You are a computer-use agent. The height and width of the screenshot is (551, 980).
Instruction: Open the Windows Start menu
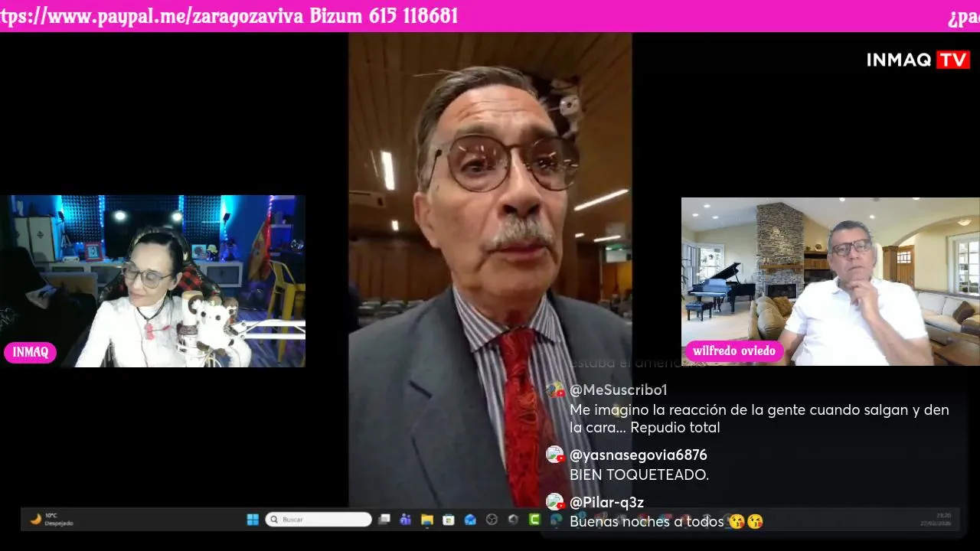[x=253, y=520]
